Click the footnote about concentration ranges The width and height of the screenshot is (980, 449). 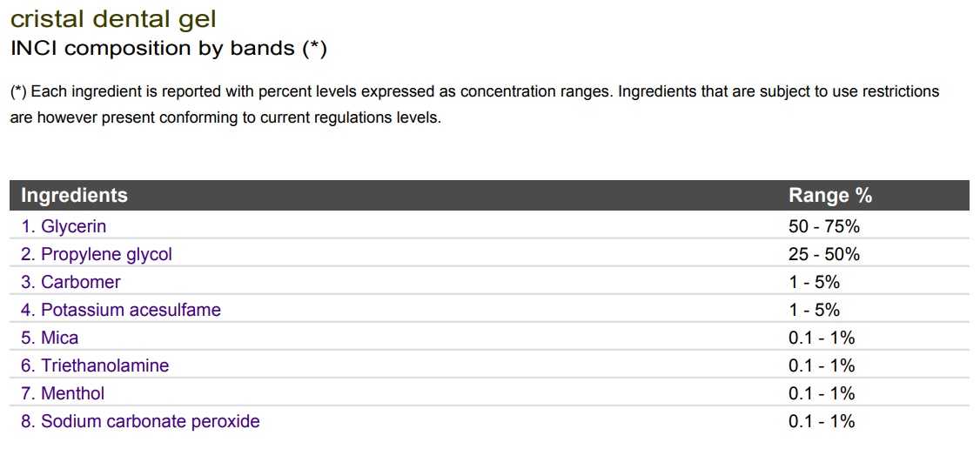click(475, 104)
